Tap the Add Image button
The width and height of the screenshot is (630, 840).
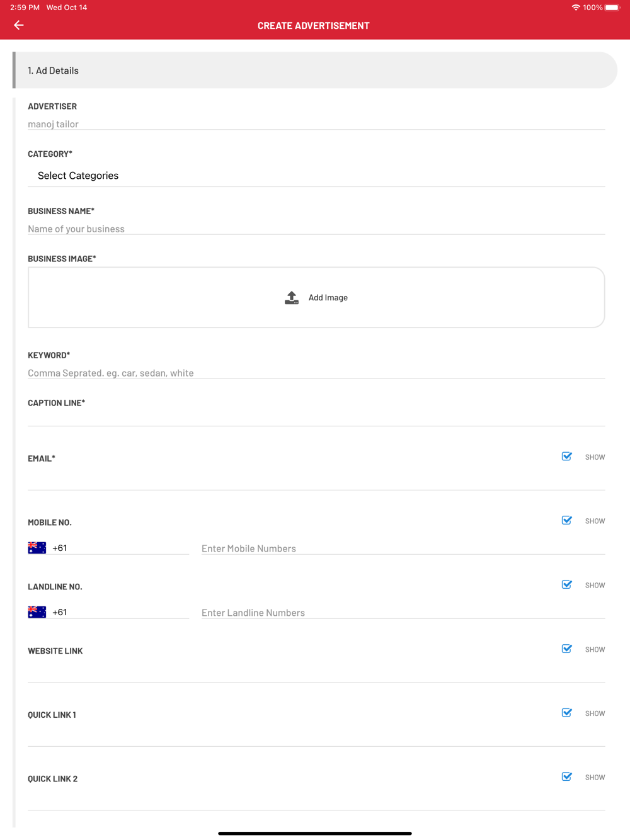point(316,297)
